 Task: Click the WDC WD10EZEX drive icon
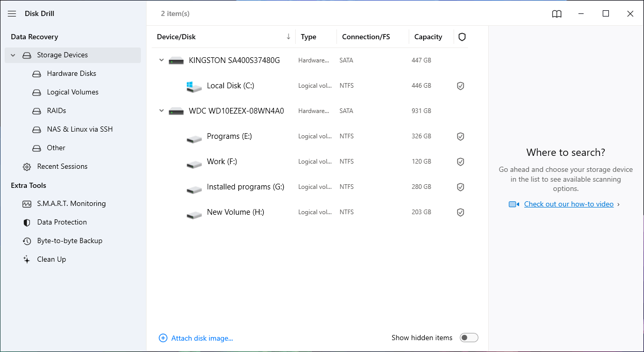pos(176,111)
